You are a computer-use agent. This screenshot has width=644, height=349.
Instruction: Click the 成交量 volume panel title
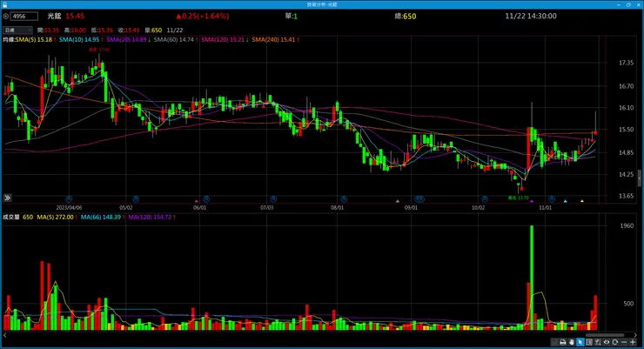(11, 217)
